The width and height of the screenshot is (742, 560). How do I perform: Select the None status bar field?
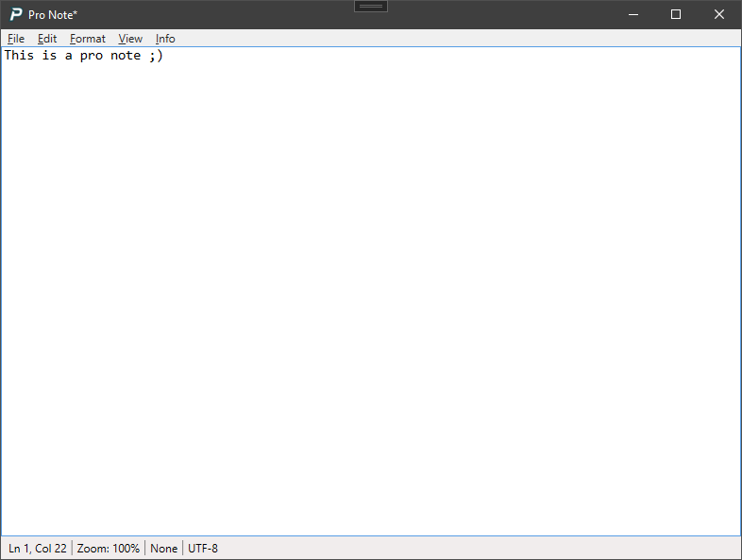[164, 549]
